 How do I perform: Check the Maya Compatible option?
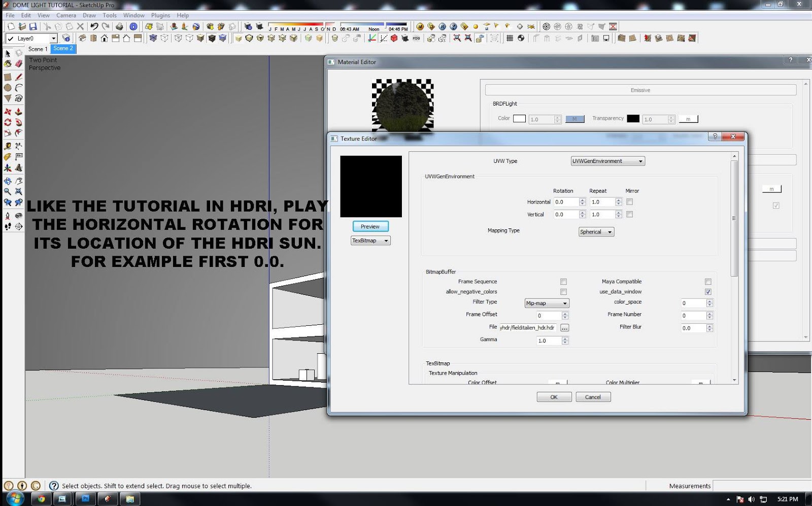coord(708,281)
